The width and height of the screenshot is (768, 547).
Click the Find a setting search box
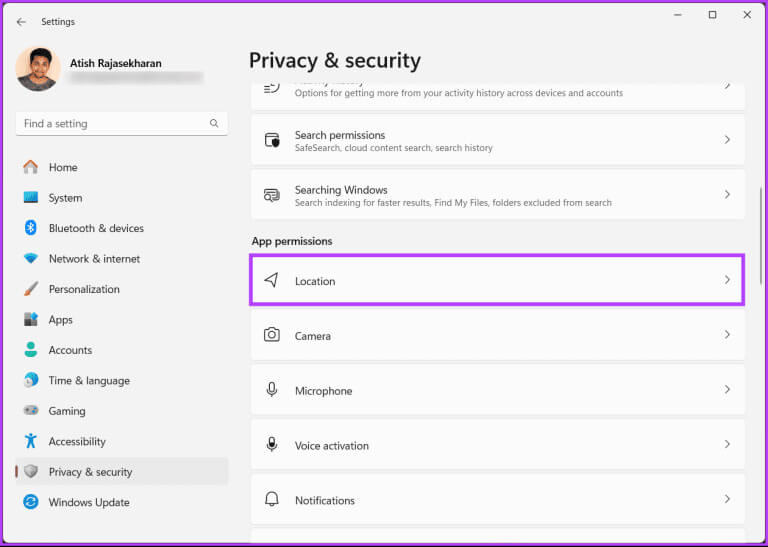(121, 123)
